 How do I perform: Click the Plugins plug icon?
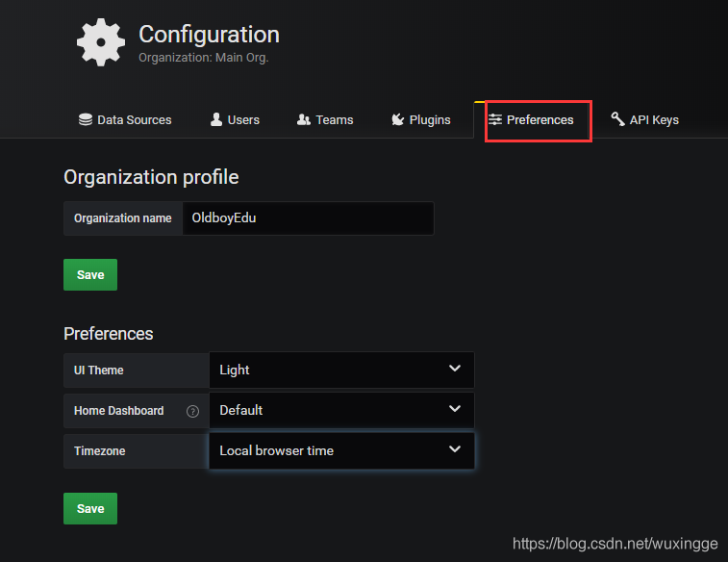pyautogui.click(x=397, y=119)
